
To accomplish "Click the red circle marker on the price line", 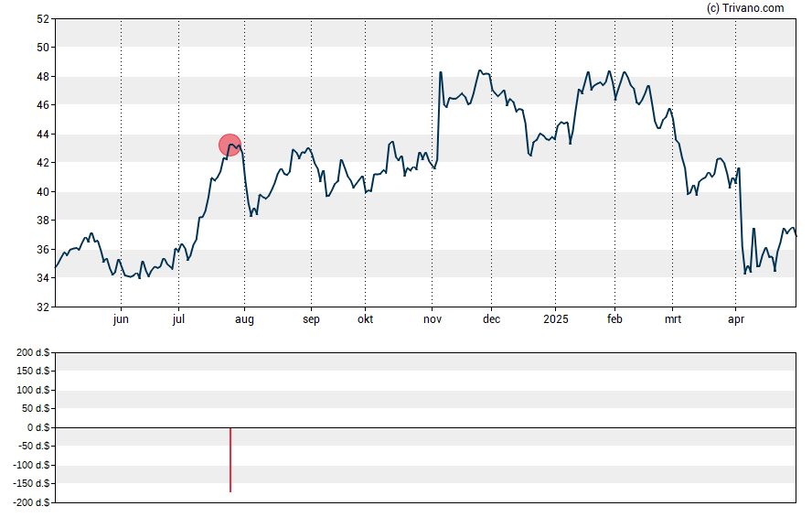I will (x=230, y=145).
